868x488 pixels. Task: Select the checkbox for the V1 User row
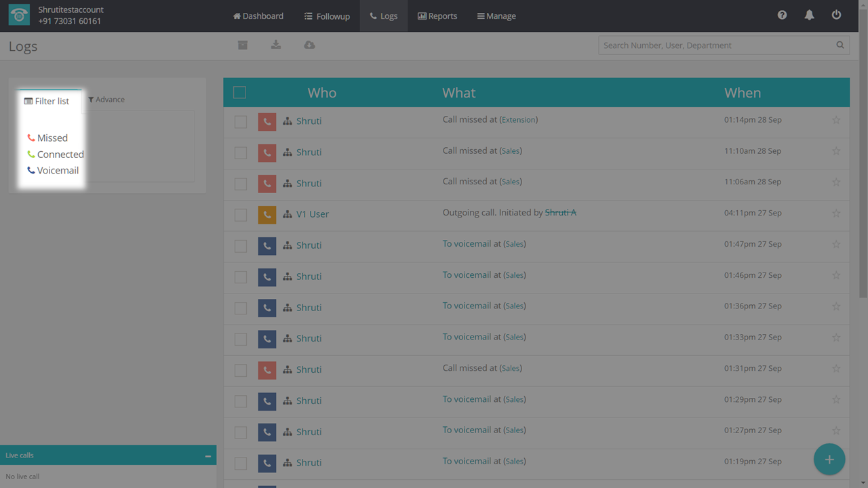click(241, 215)
